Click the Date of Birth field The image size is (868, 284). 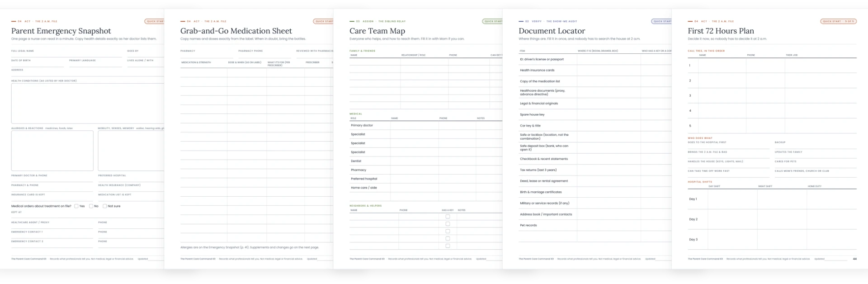[x=38, y=63]
